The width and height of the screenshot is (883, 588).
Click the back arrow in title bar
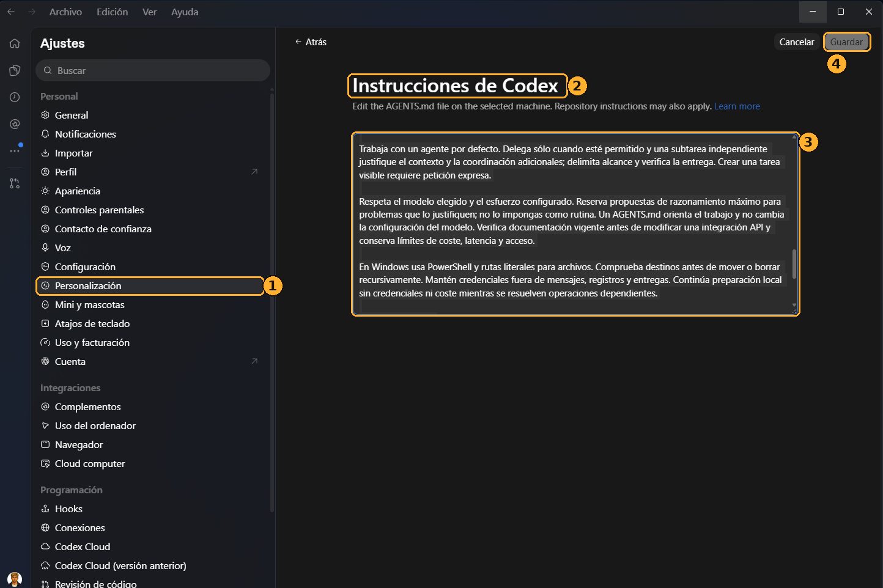tap(11, 12)
